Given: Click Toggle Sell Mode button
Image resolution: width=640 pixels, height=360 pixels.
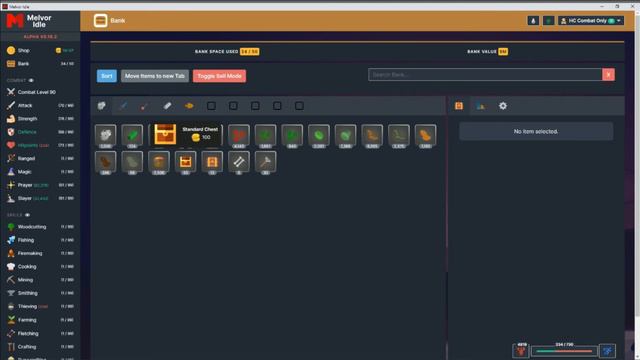Looking at the screenshot, I should click(x=219, y=76).
